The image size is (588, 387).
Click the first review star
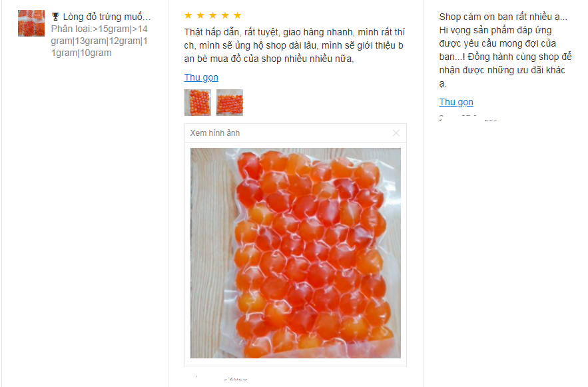(x=189, y=15)
